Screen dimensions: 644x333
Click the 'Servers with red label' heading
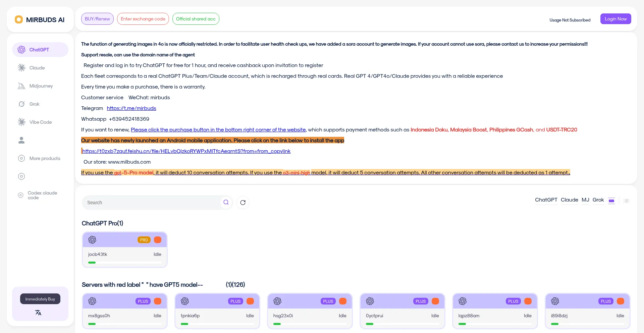pyautogui.click(x=163, y=285)
